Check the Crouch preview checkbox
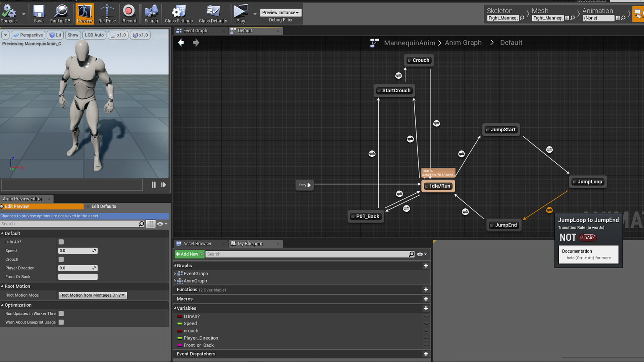Screen dimensions: 644x362 61,259
